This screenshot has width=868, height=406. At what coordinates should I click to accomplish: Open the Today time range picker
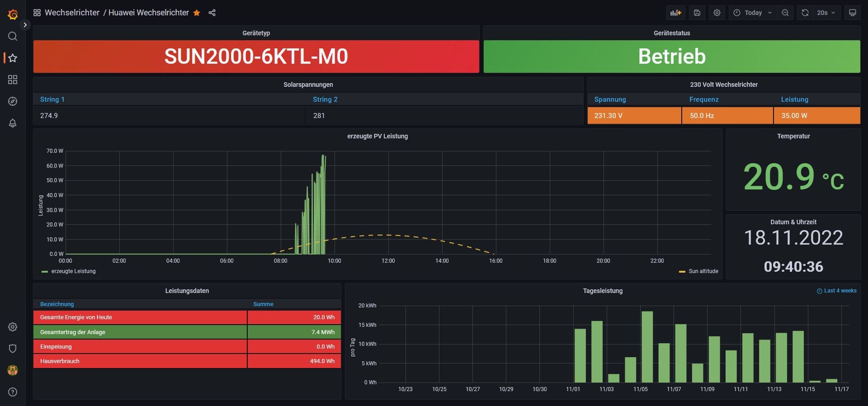(753, 13)
